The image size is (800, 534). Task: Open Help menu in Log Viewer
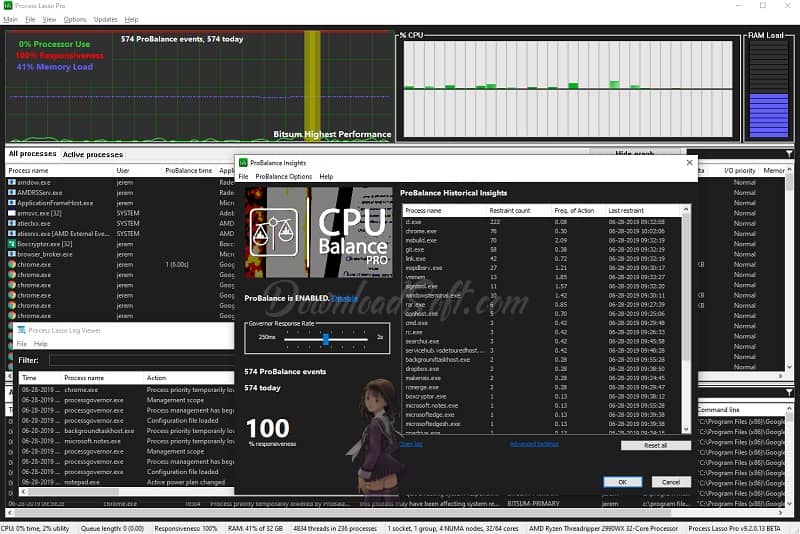(x=40, y=344)
